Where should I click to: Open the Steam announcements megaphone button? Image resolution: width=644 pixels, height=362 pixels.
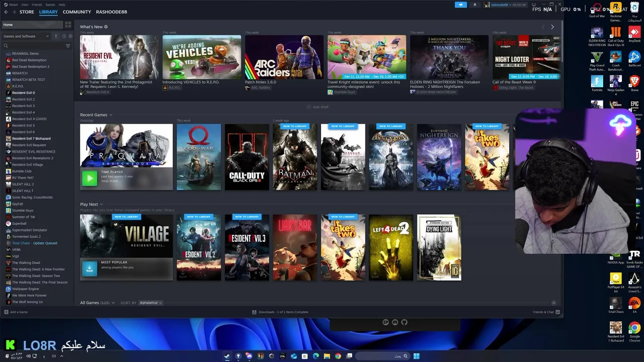coord(461,5)
